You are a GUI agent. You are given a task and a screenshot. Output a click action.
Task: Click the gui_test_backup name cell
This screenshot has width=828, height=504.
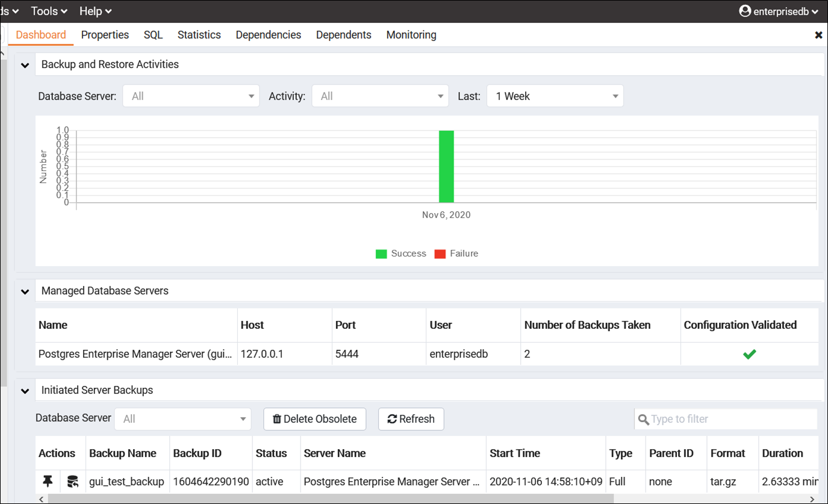[126, 482]
